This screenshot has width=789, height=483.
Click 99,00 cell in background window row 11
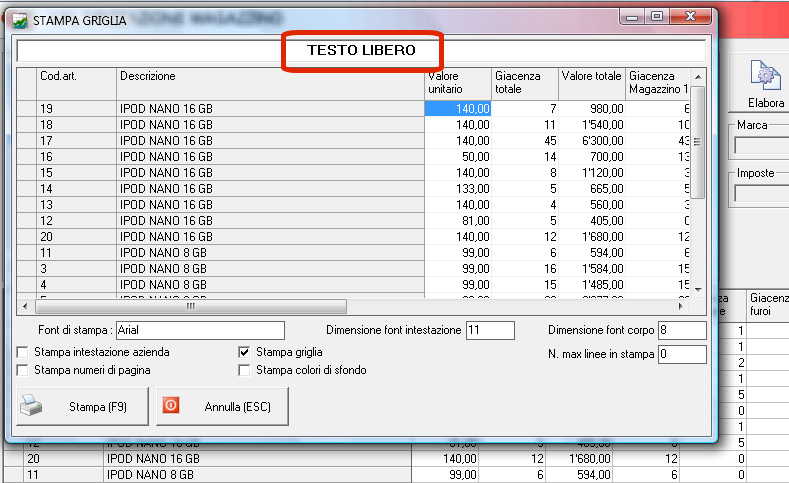pyautogui.click(x=445, y=474)
